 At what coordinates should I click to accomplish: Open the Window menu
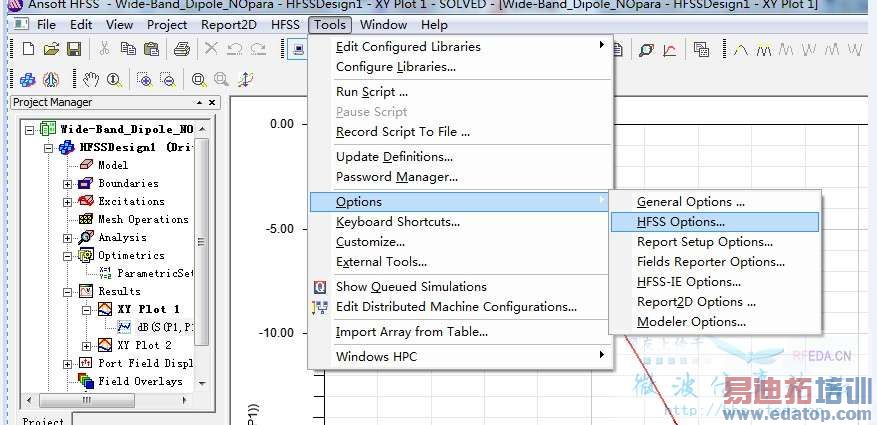coord(383,25)
